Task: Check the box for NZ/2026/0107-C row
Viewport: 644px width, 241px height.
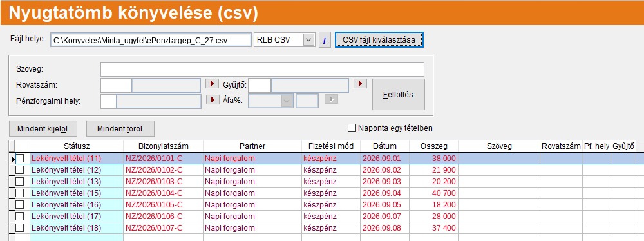Action: coord(20,227)
